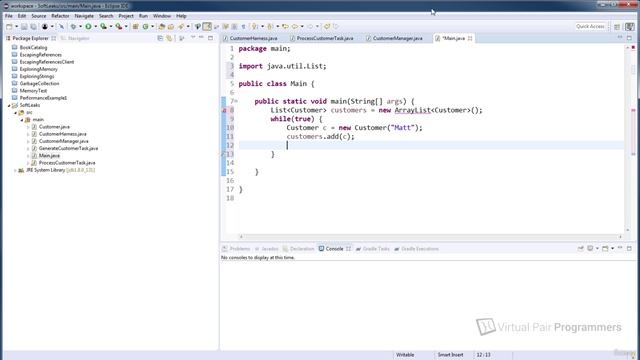Open the File menu
Screen dimensions: 640x360
[x=9, y=16]
